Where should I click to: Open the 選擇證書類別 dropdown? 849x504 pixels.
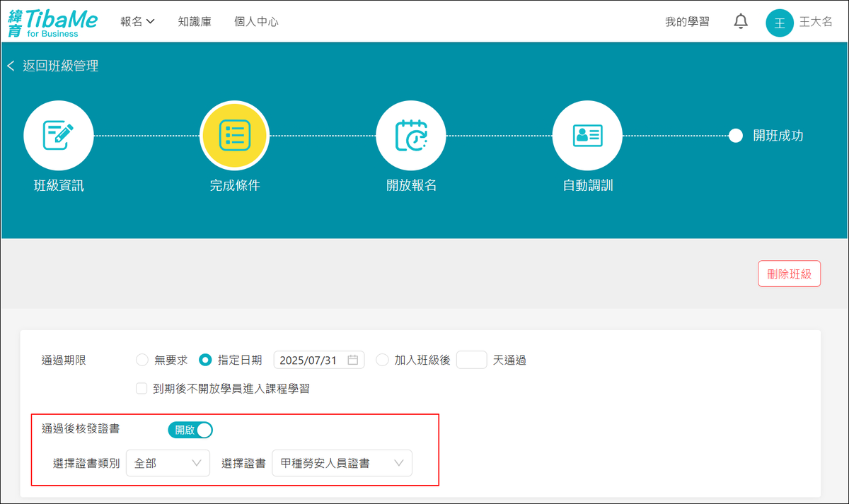pyautogui.click(x=168, y=464)
